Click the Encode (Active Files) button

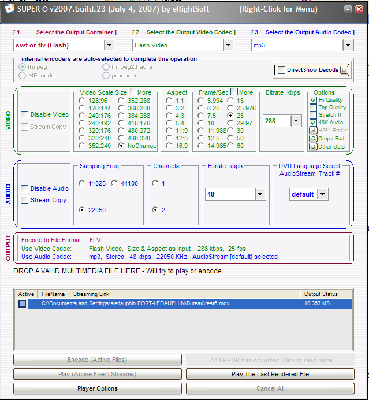click(97, 360)
